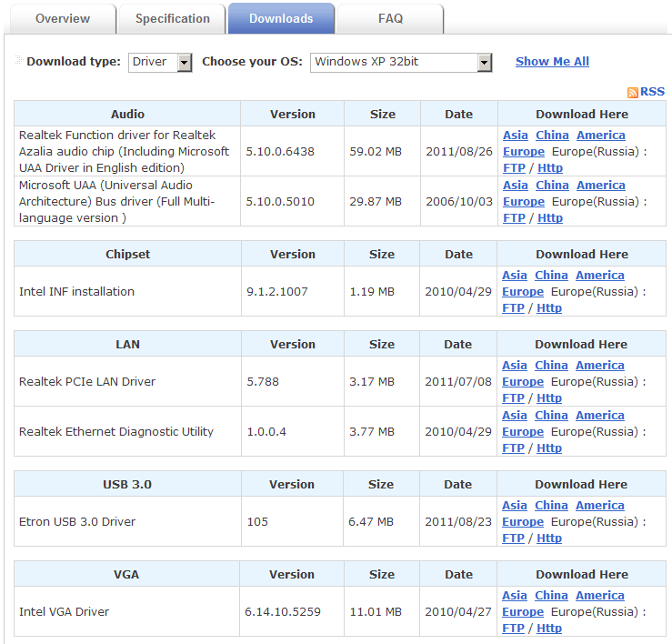The height and width of the screenshot is (644, 672).
Task: Download Etron USB 3.0 Driver from America
Action: 600,506
